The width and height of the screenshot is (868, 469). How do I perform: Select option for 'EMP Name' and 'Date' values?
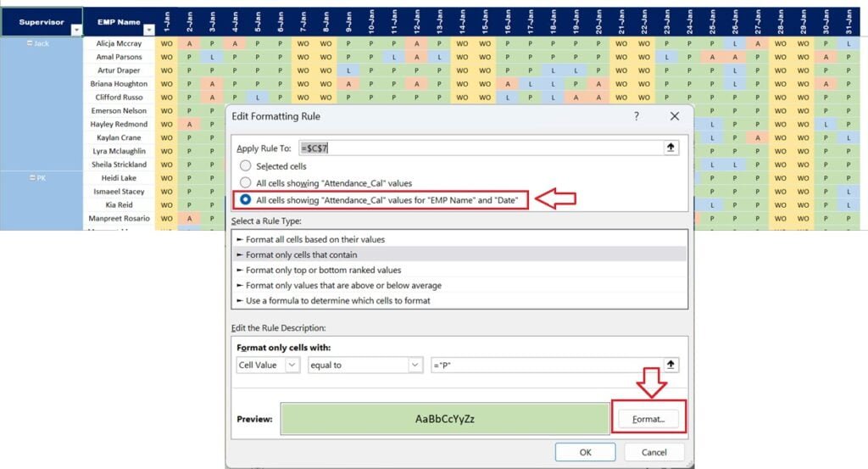coord(245,200)
